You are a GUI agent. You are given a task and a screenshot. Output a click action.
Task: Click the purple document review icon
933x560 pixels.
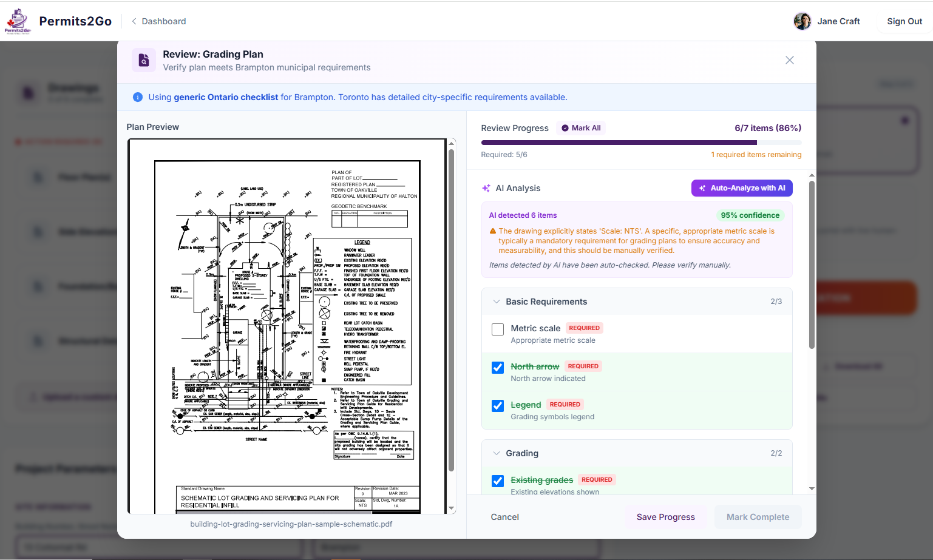(x=144, y=60)
